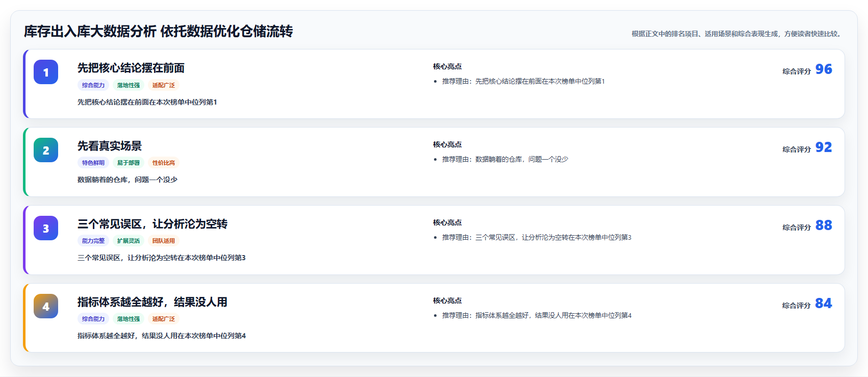Click the score value 88

click(x=824, y=225)
